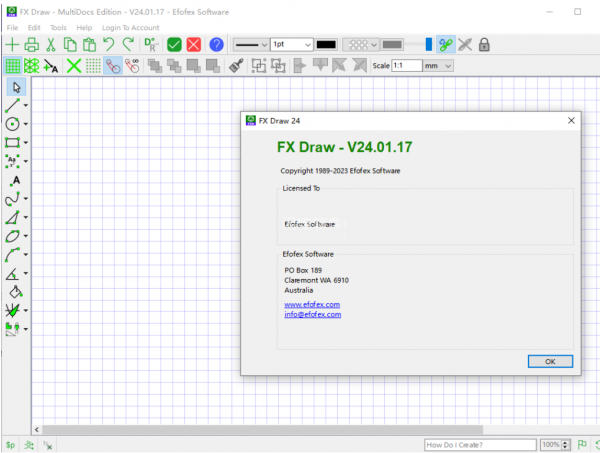The height and width of the screenshot is (453, 600).
Task: Open the Login To Account menu
Action: click(130, 28)
